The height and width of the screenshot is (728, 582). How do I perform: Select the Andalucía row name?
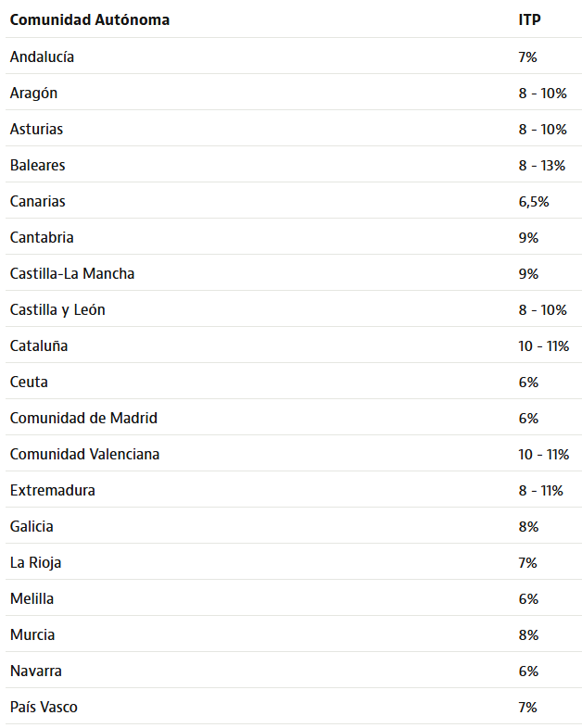pyautogui.click(x=42, y=56)
